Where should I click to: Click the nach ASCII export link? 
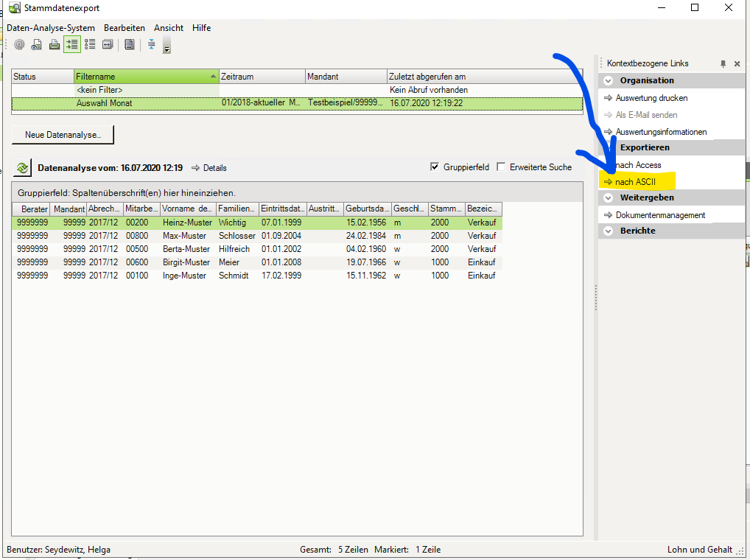634,182
